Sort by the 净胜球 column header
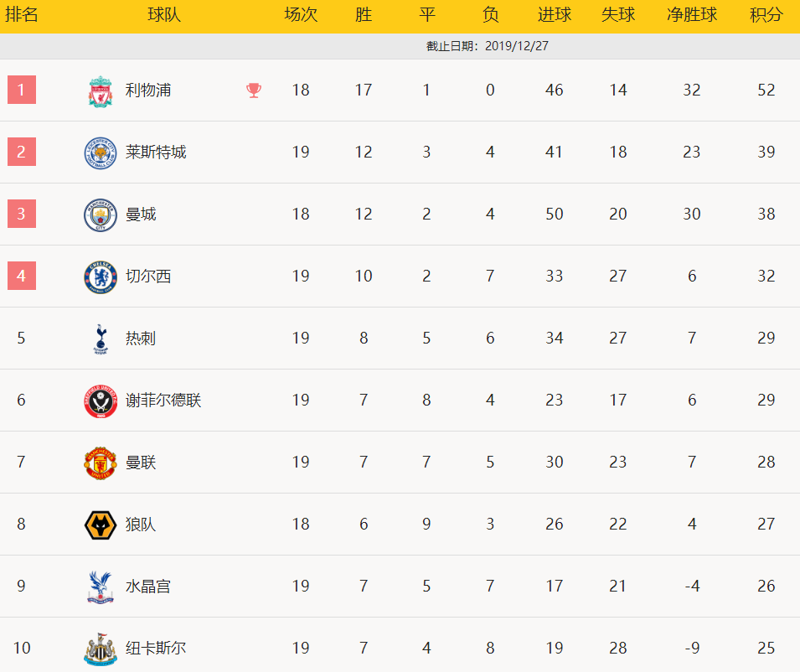This screenshot has height=672, width=800. 692,15
